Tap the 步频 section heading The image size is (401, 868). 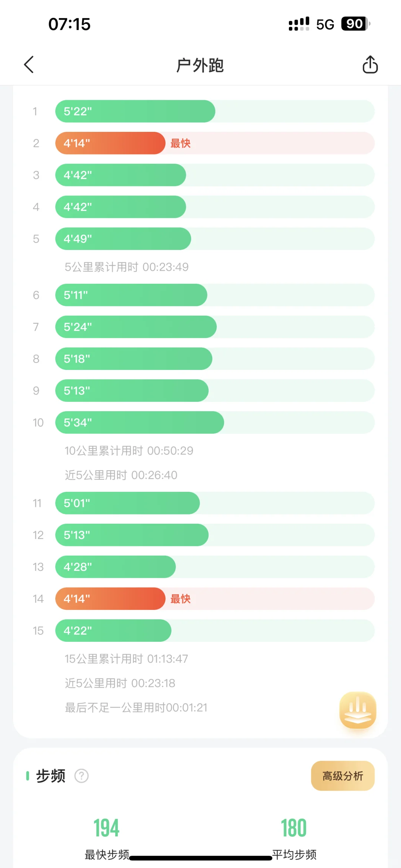[50, 776]
